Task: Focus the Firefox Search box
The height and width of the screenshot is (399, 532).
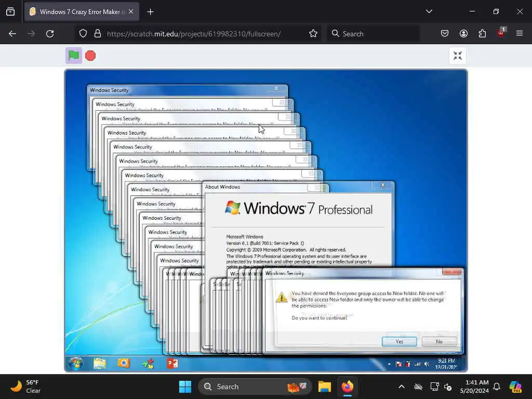Action: [373, 34]
